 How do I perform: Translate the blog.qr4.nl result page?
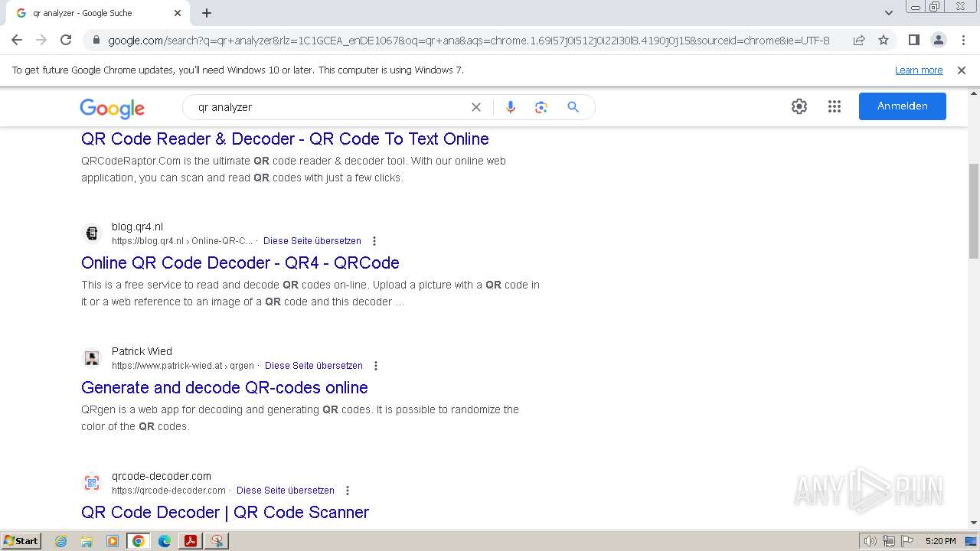coord(312,241)
